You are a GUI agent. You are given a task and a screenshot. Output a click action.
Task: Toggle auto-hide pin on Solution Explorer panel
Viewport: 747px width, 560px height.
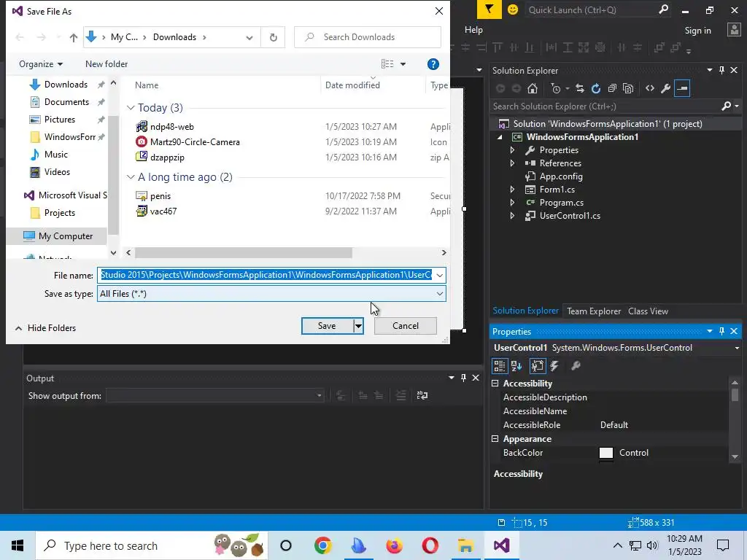(x=721, y=71)
